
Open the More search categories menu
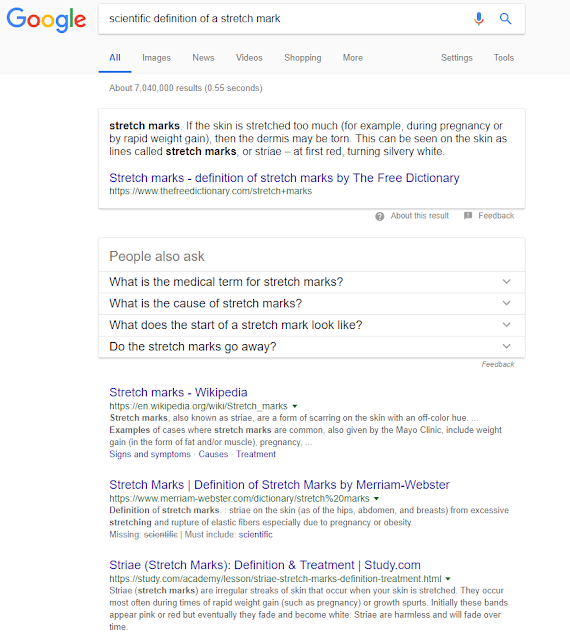point(353,58)
